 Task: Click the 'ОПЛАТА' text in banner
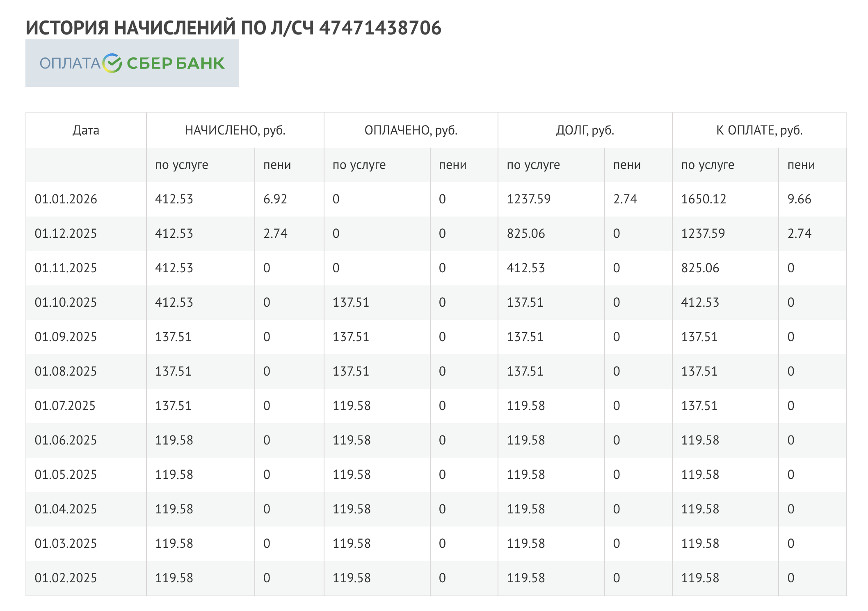tap(70, 64)
